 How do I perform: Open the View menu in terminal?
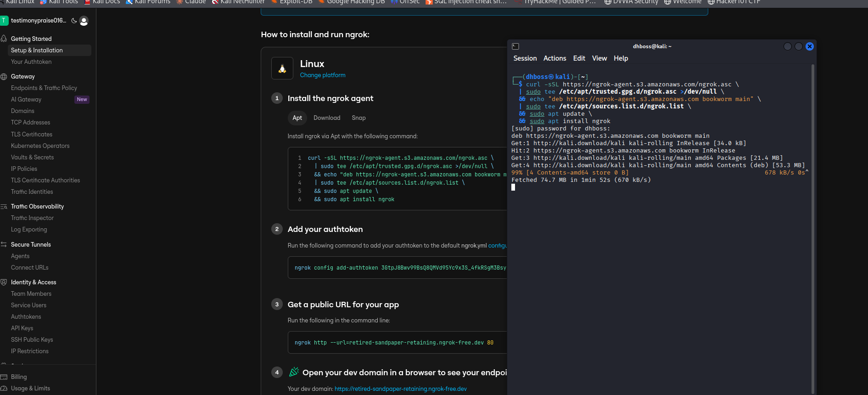pyautogui.click(x=599, y=58)
